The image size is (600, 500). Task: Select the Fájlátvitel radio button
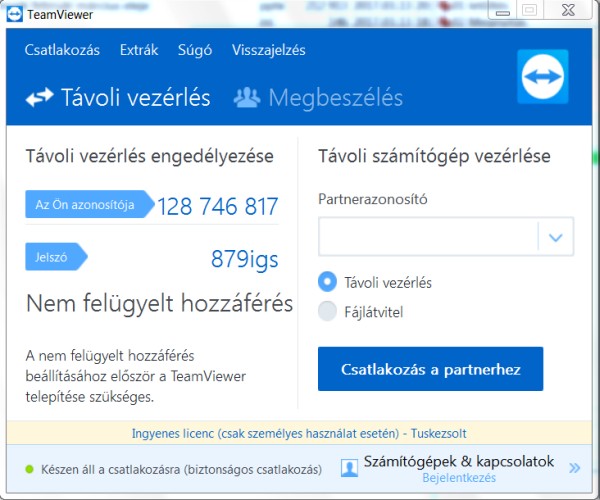point(327,312)
